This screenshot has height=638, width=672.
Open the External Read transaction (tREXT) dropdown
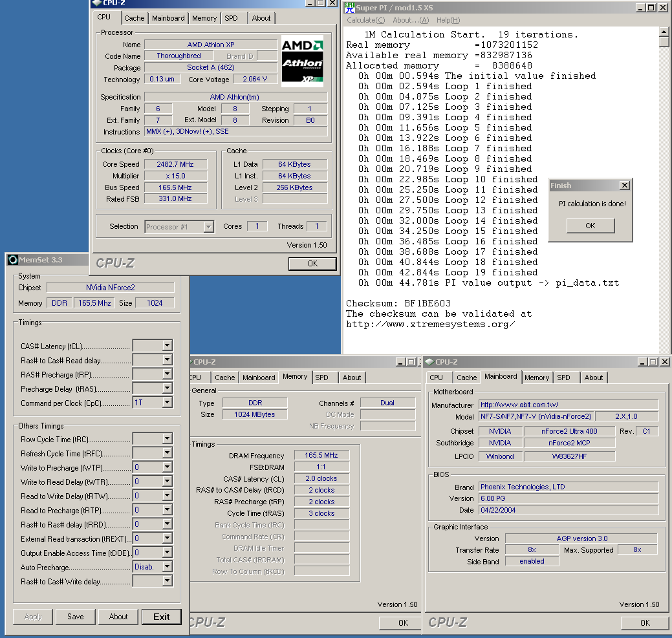coord(168,538)
